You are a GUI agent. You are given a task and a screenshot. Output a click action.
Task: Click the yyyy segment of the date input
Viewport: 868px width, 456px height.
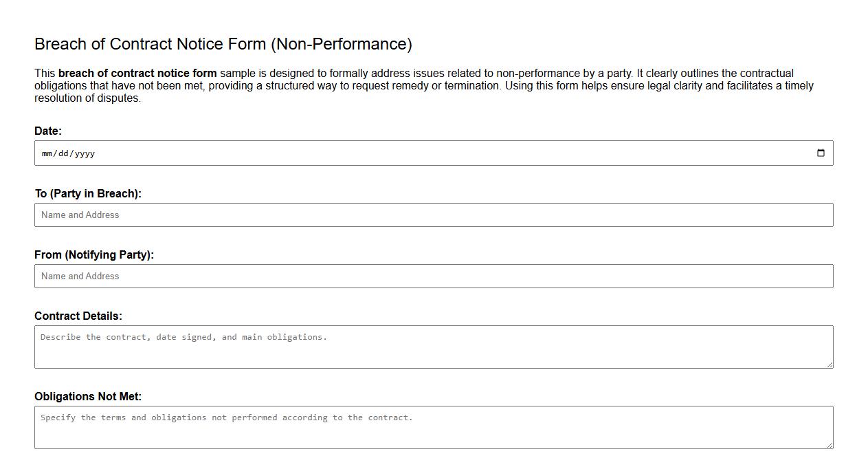[83, 153]
